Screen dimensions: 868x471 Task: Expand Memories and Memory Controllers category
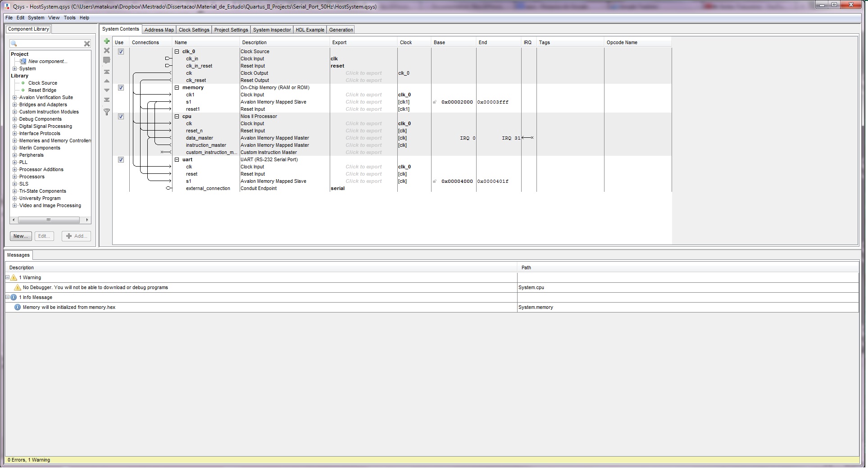15,141
